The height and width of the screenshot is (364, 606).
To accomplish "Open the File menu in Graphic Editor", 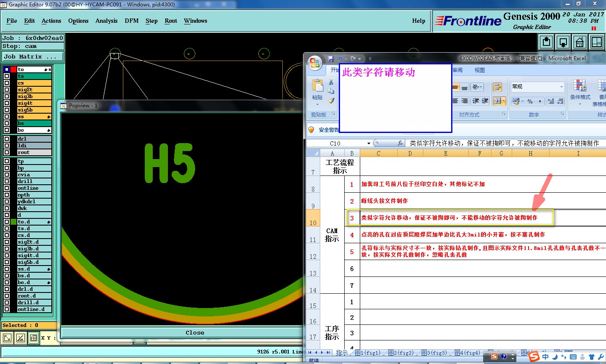I will pyautogui.click(x=12, y=21).
